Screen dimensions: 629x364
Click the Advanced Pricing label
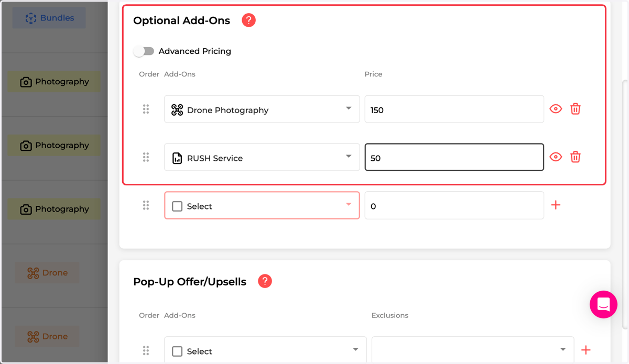[194, 51]
